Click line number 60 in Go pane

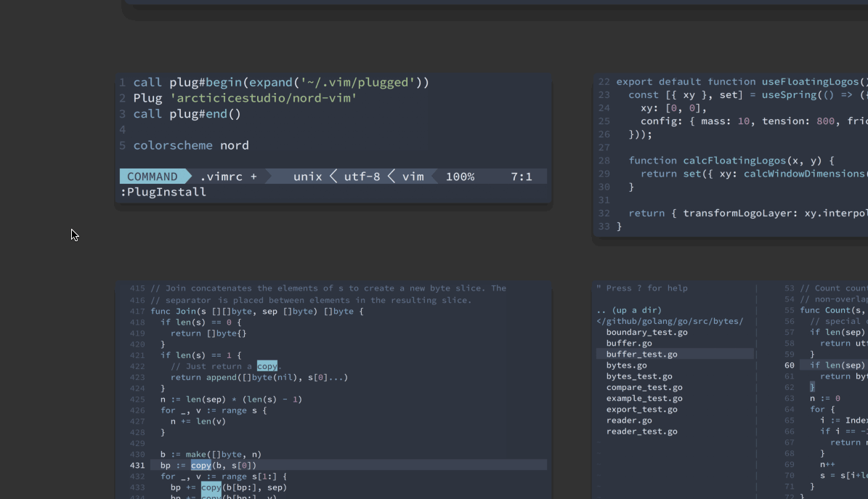[790, 365]
